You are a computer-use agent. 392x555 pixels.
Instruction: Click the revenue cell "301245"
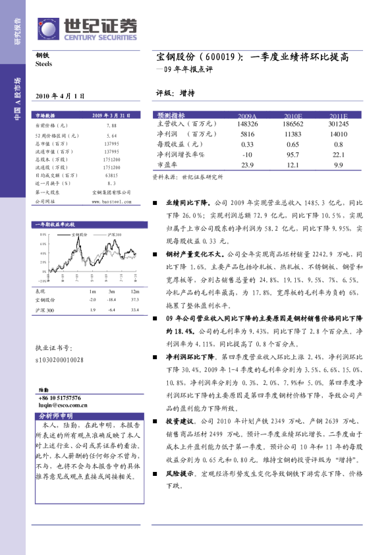pyautogui.click(x=339, y=124)
